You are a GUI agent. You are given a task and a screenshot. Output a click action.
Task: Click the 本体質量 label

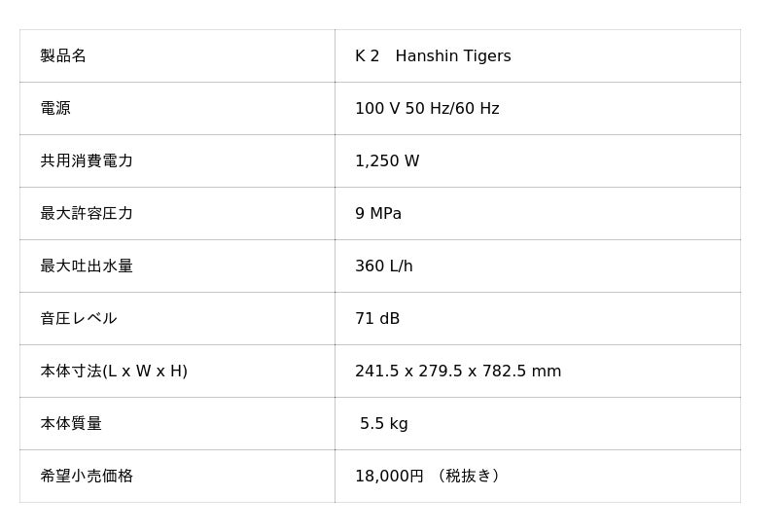tap(71, 424)
